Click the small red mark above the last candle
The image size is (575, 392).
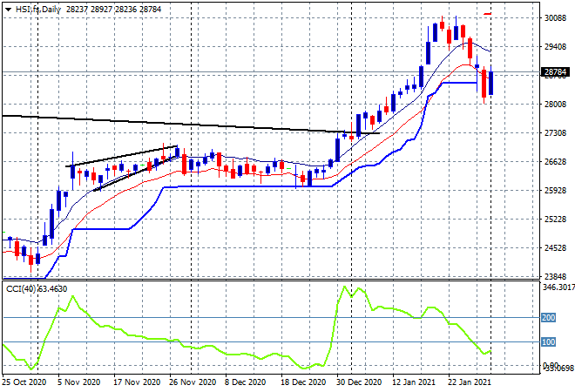click(487, 14)
